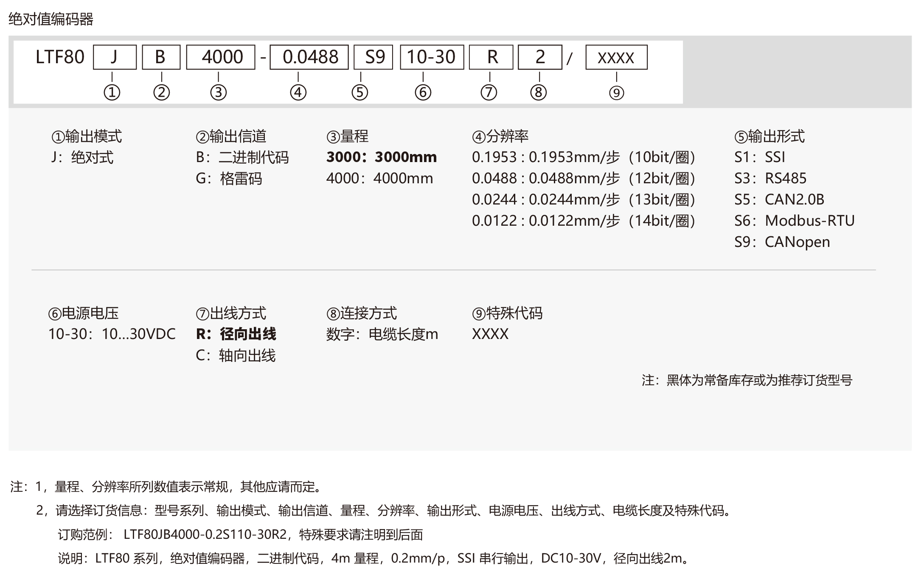Click the 0.0122mm/步 (14bit/圈) resolution line
924x577 pixels.
pyautogui.click(x=583, y=221)
